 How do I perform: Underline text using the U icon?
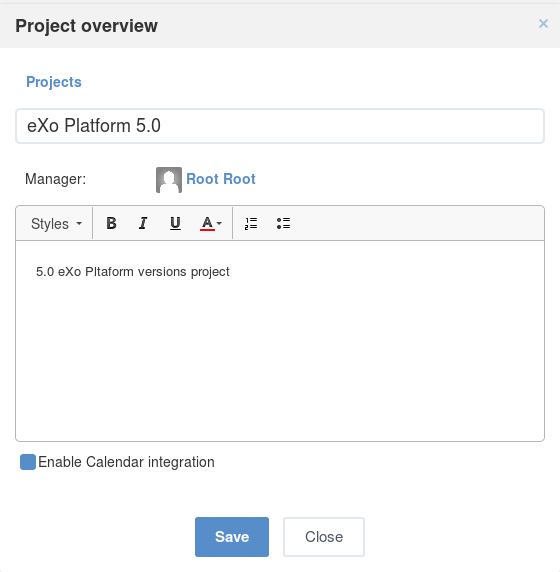pos(175,223)
